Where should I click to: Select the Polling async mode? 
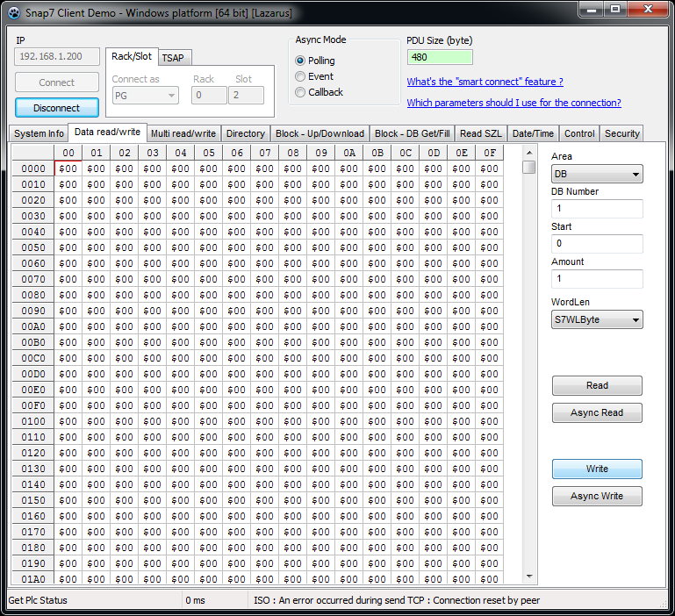click(315, 61)
